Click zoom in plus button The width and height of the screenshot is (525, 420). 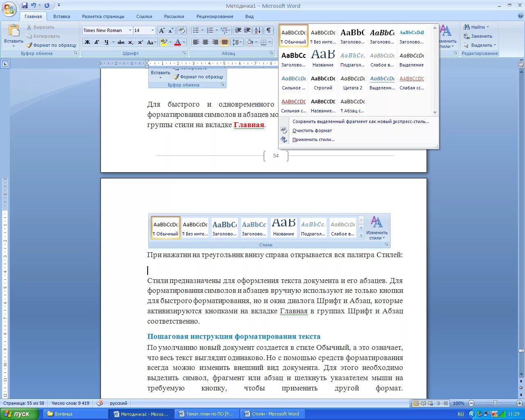[x=519, y=403]
